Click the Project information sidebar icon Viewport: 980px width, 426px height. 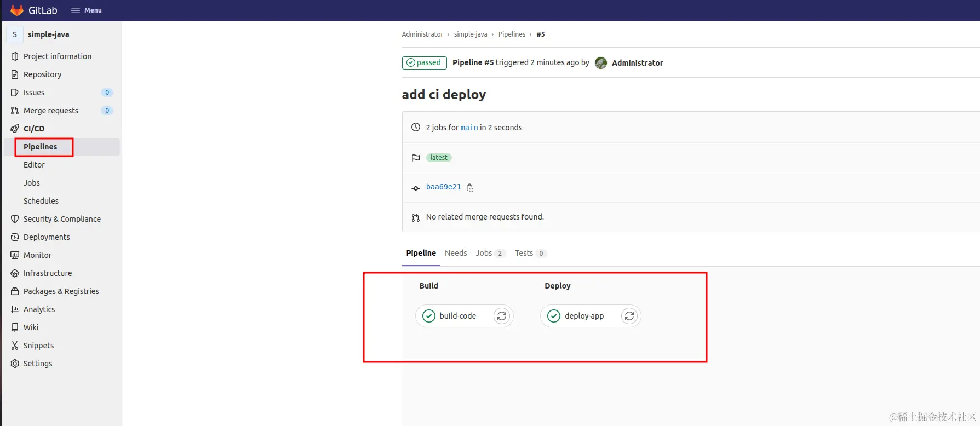pyautogui.click(x=15, y=56)
